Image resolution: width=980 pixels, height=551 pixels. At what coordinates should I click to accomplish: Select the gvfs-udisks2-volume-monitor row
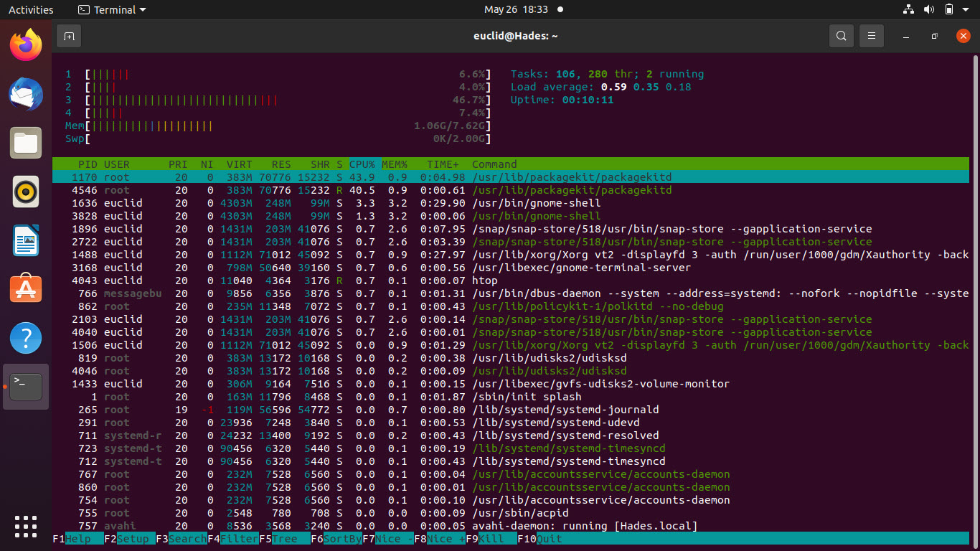[511, 384]
